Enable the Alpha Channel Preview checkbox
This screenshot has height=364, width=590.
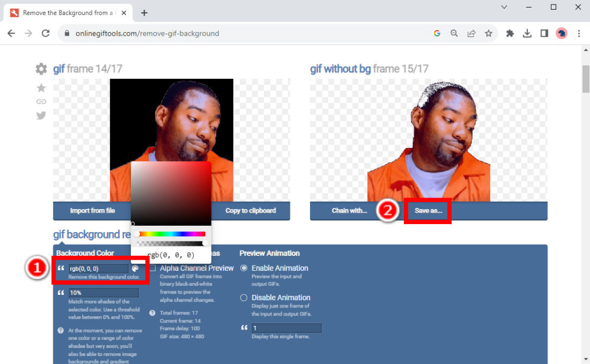(x=154, y=268)
